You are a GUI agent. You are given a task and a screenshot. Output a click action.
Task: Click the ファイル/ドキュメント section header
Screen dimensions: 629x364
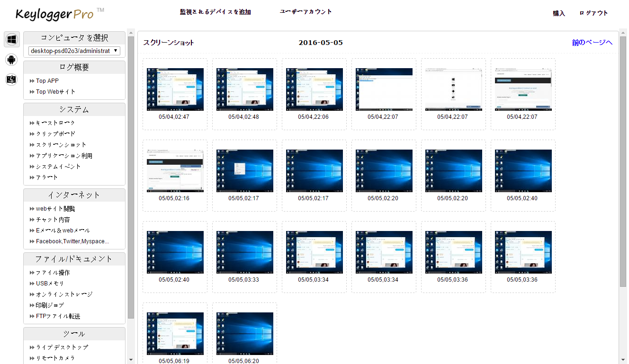tap(74, 259)
